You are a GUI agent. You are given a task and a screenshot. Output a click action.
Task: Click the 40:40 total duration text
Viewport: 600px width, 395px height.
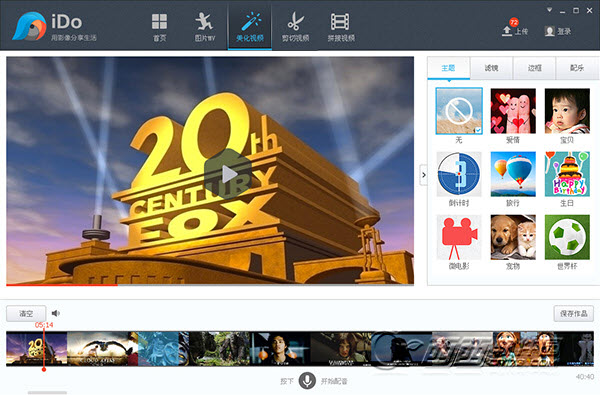click(x=585, y=377)
